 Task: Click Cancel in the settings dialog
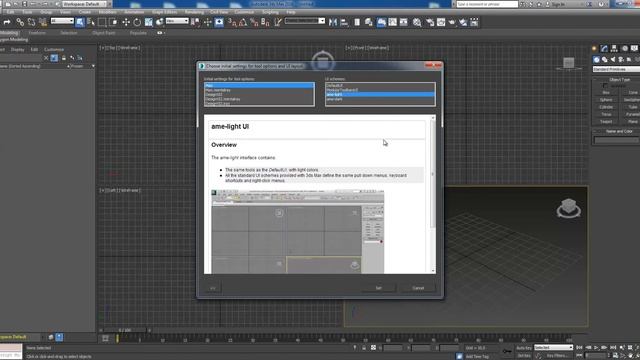click(x=418, y=288)
